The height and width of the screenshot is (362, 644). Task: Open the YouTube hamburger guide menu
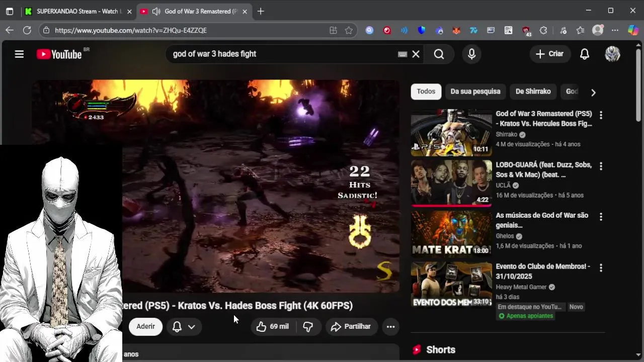(x=19, y=54)
